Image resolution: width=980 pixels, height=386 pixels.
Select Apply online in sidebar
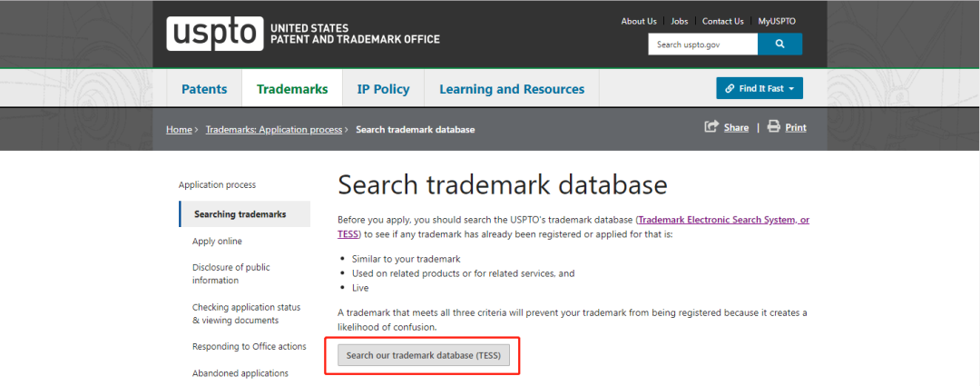217,241
